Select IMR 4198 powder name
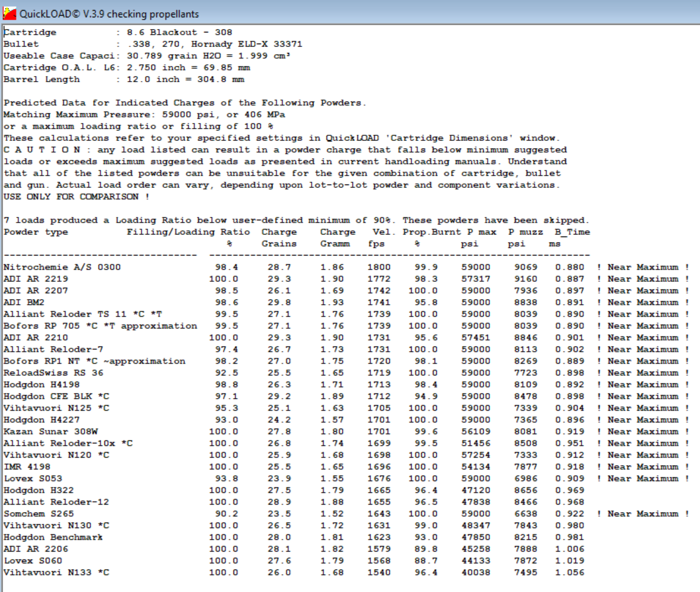Viewport: 700px width, 592px height. [27, 467]
